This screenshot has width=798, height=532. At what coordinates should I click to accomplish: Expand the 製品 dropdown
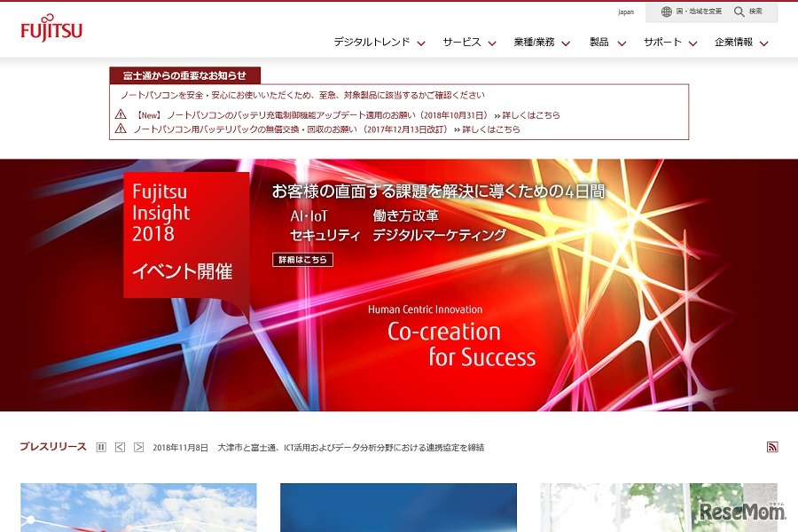[600, 42]
